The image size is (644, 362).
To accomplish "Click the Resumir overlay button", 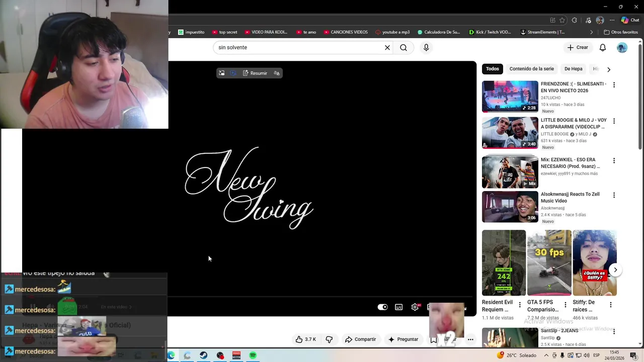I will pos(255,73).
